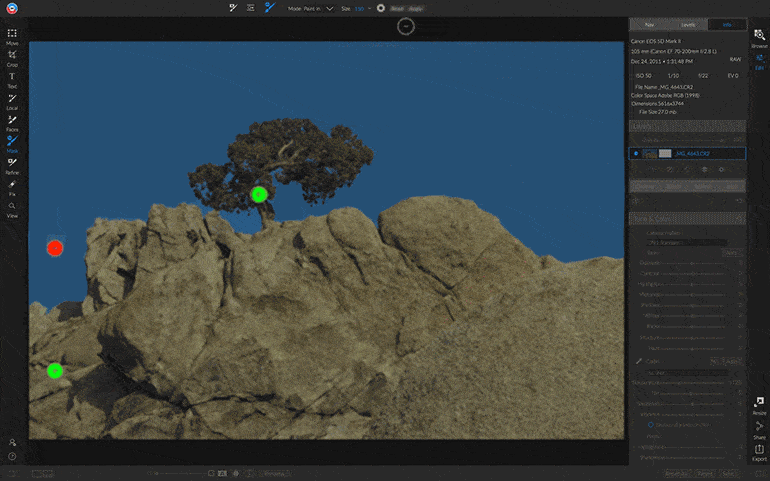Click the Canon EOS 5D Mark II text
Image resolution: width=770 pixels, height=481 pixels.
[656, 41]
